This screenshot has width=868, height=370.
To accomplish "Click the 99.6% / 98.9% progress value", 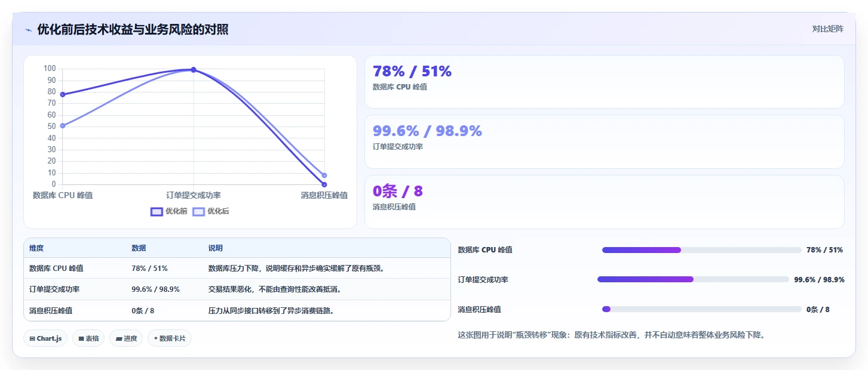I will point(819,279).
